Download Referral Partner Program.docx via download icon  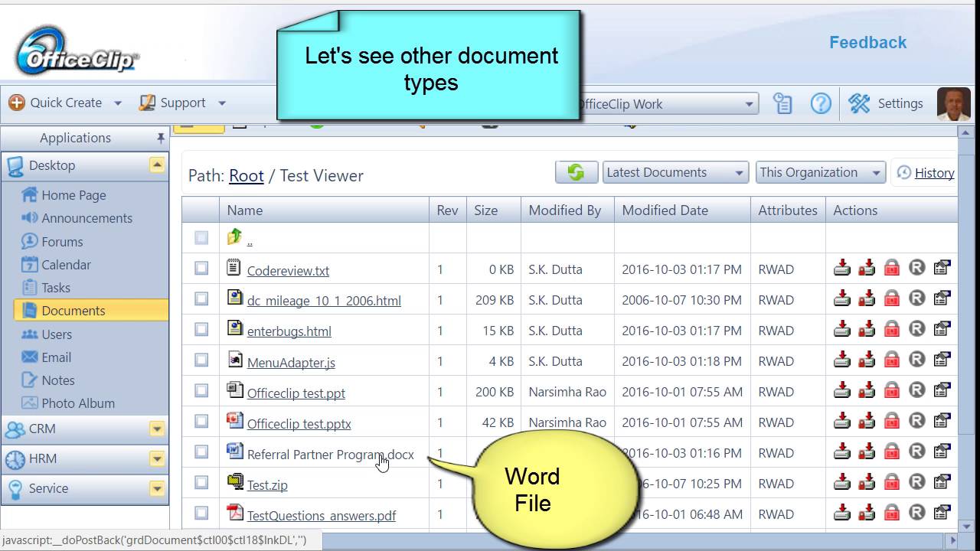(842, 451)
